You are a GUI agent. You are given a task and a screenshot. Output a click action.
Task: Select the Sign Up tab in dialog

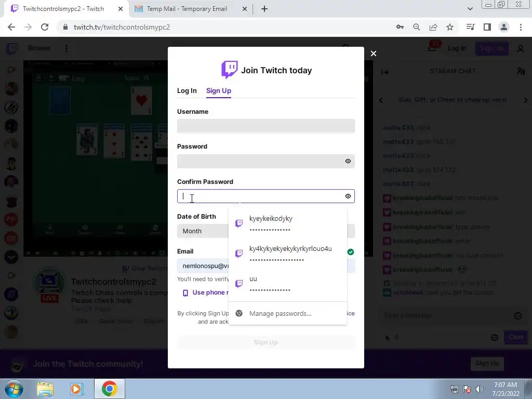(x=219, y=90)
